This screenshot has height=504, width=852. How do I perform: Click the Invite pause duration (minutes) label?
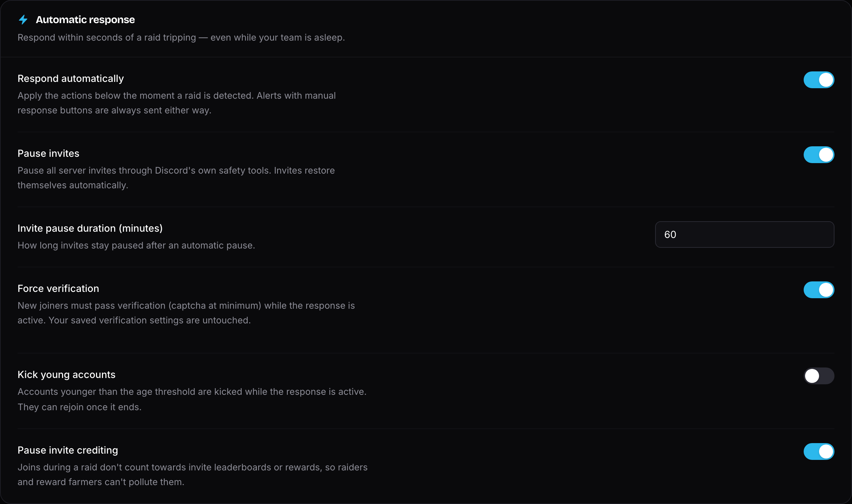click(90, 228)
